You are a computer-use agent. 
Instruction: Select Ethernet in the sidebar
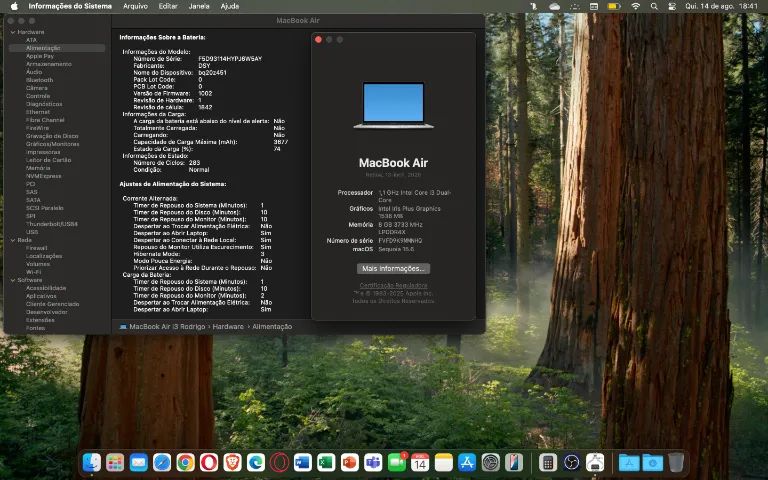[38, 112]
